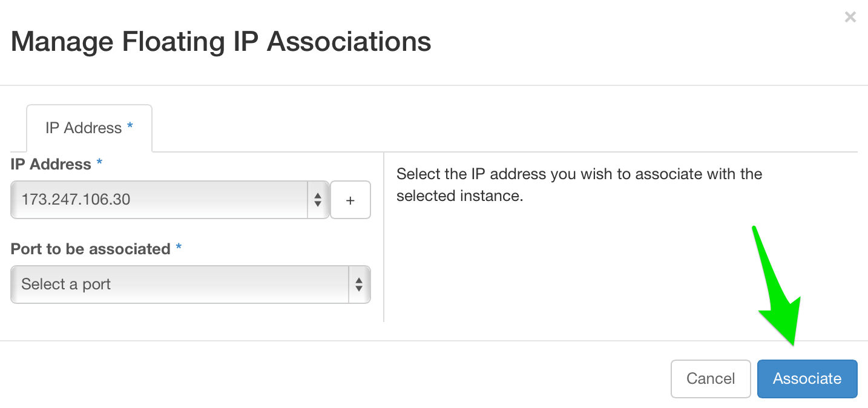868x408 pixels.
Task: Click the IP Address field label
Action: coord(49,163)
